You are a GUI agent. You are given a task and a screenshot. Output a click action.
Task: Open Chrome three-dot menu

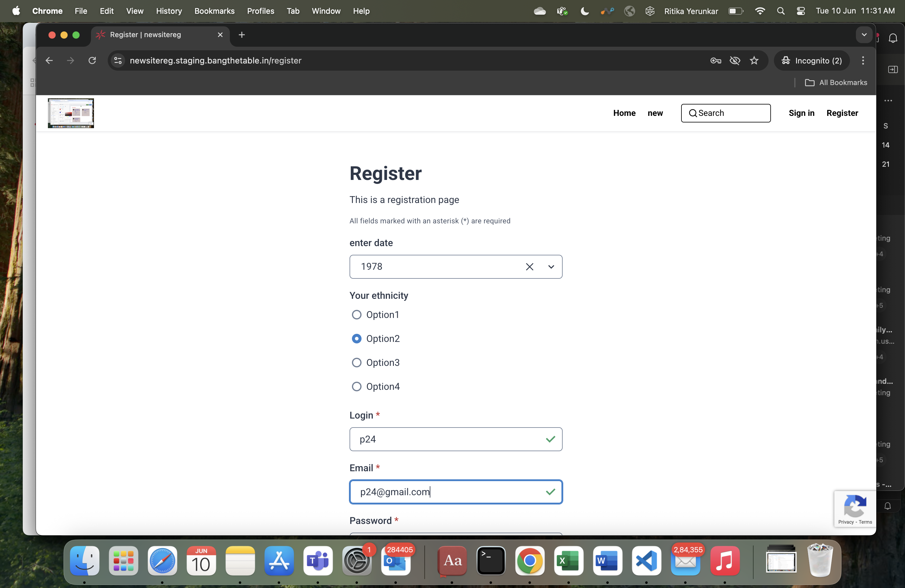(x=863, y=60)
